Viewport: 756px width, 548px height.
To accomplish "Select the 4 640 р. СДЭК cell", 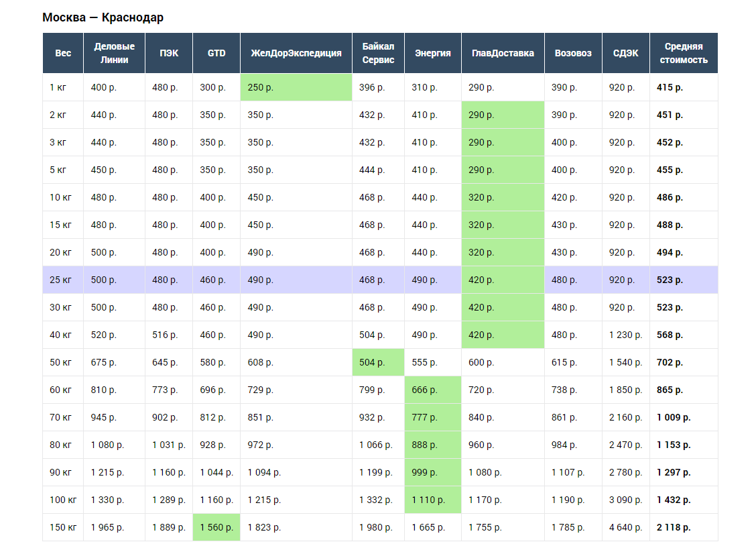I will click(x=625, y=527).
